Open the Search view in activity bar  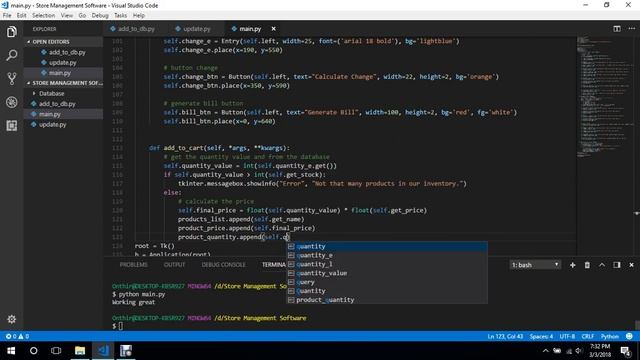coord(11,55)
